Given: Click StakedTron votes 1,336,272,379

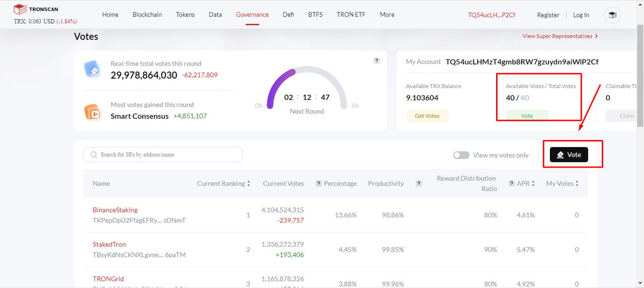Looking at the screenshot, I should [282, 244].
